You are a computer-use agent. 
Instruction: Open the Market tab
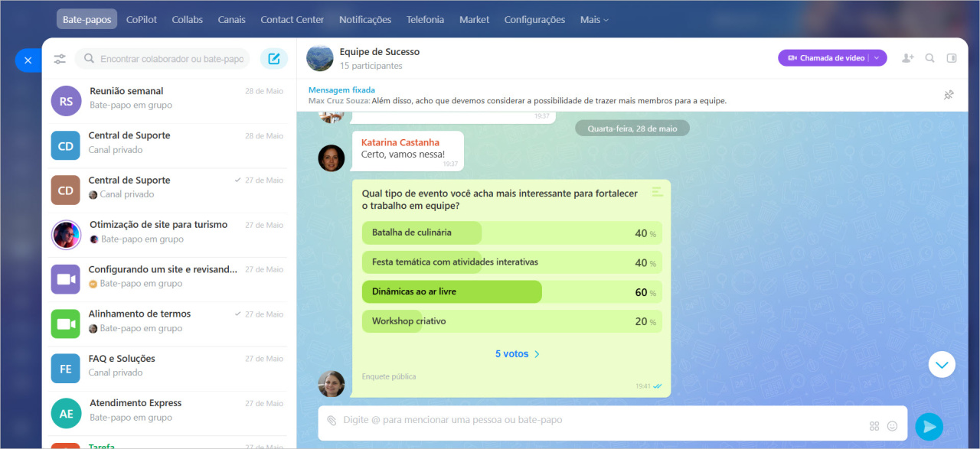pyautogui.click(x=474, y=20)
